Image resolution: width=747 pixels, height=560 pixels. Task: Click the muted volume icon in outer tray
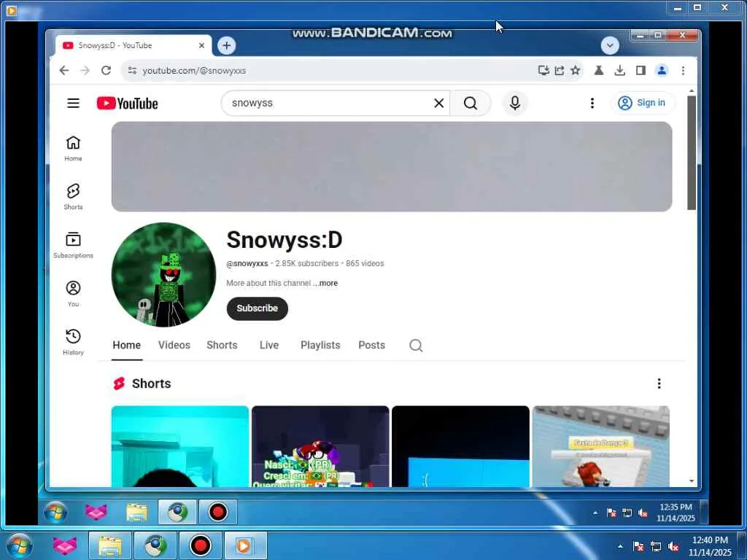[x=673, y=546]
